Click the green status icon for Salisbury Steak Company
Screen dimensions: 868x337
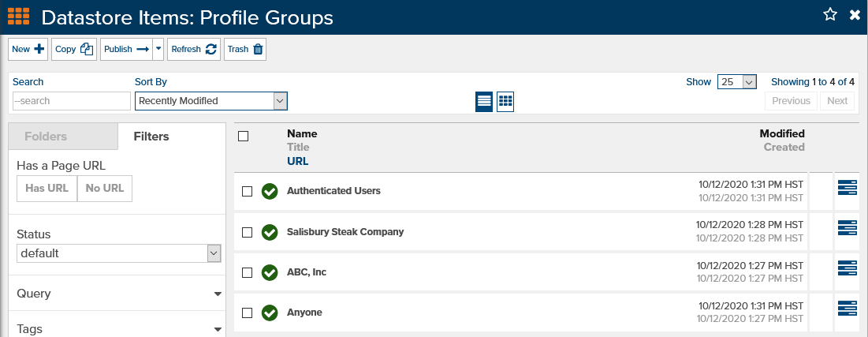tap(270, 232)
